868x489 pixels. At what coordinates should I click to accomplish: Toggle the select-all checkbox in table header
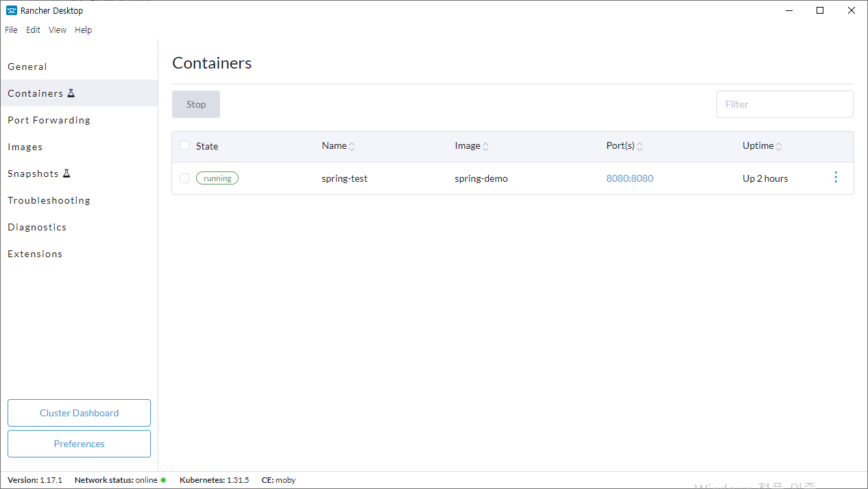184,145
